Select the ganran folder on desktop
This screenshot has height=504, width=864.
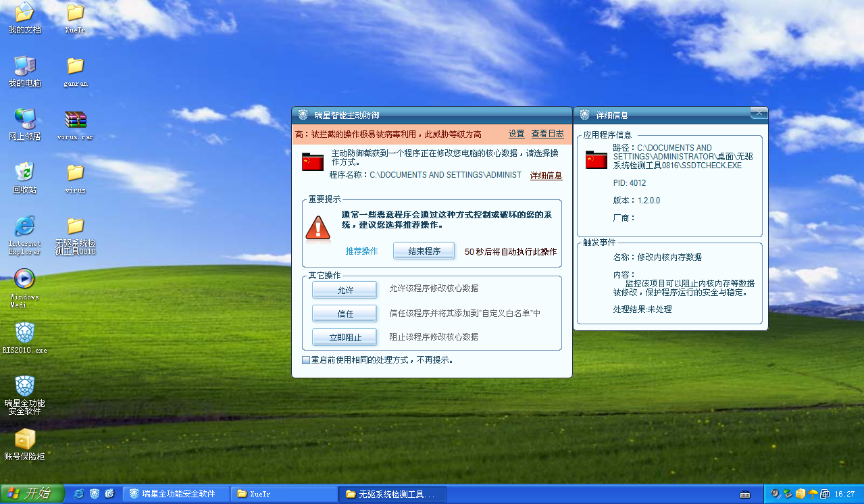coord(75,72)
